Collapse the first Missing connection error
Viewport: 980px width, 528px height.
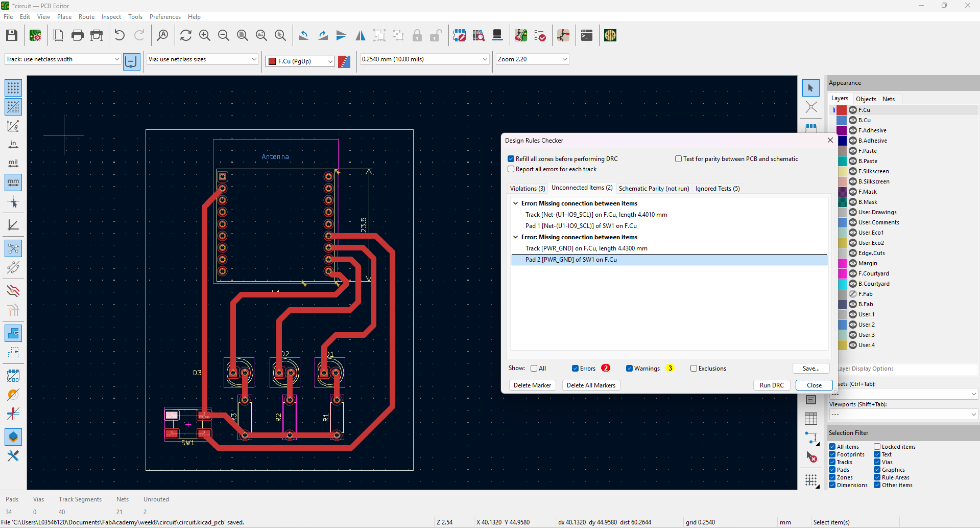[516, 203]
